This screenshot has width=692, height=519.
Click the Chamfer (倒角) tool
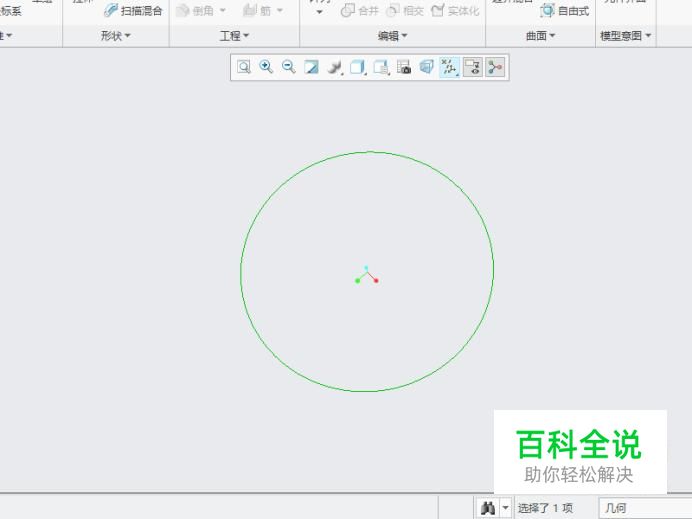pyautogui.click(x=195, y=10)
